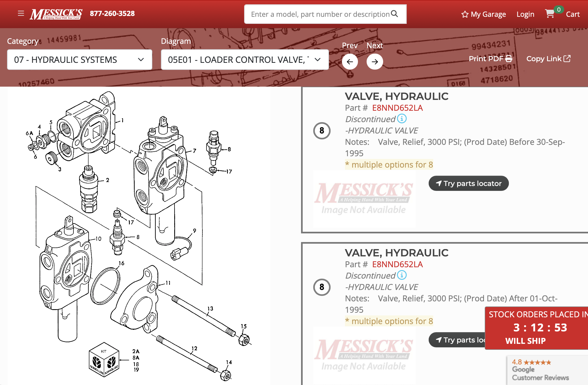The image size is (588, 385).
Task: Try parts locator for After 01-Oct-1995 valve
Action: coord(457,340)
